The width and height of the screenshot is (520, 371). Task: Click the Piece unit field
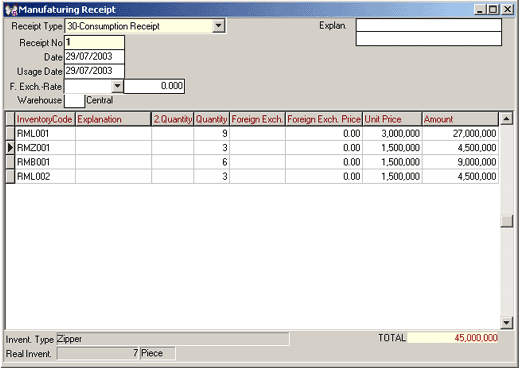pyautogui.click(x=158, y=353)
